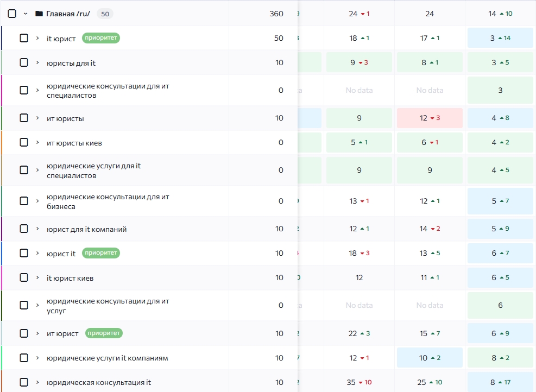Viewport: 536px width, 392px height.
Task: Click the приоритет badge next to 'it юрист'
Action: [100, 38]
